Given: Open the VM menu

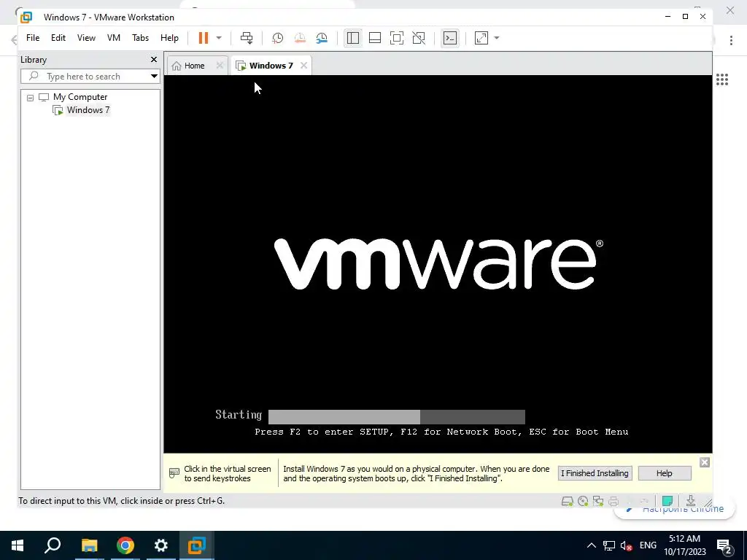Looking at the screenshot, I should click(113, 38).
